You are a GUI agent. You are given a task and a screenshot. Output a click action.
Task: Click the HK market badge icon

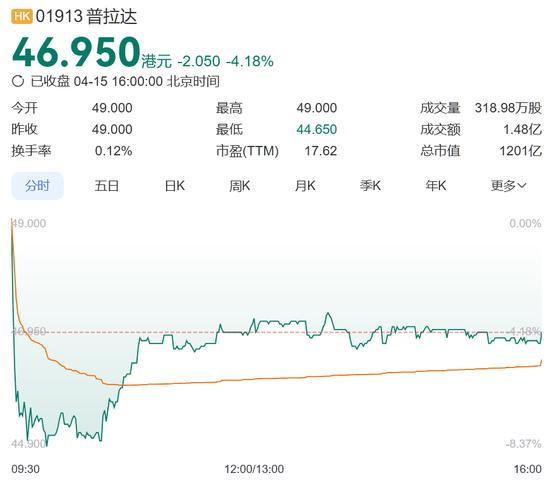[x=22, y=16]
